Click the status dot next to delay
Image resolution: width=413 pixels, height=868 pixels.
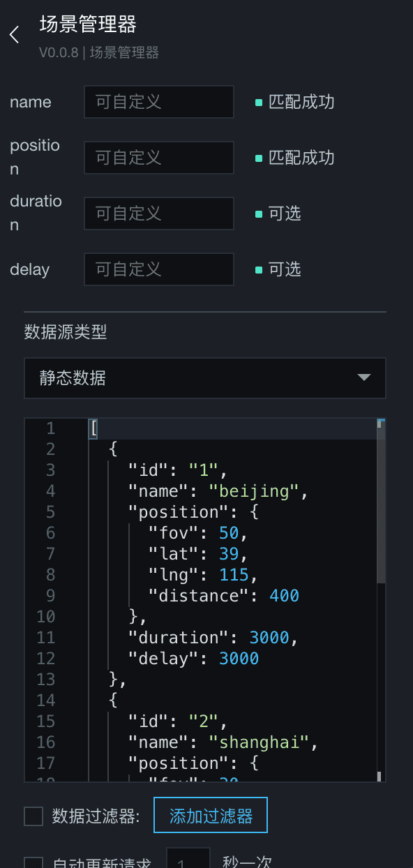point(259,269)
